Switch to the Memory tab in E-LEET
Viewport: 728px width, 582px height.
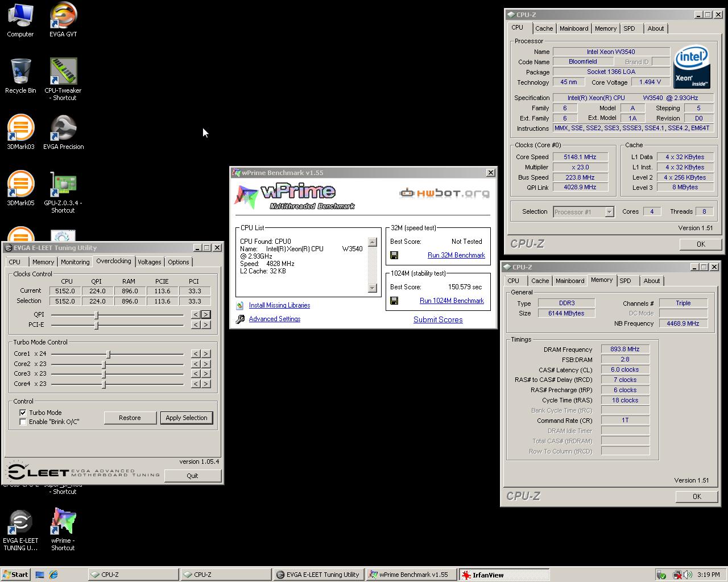43,262
